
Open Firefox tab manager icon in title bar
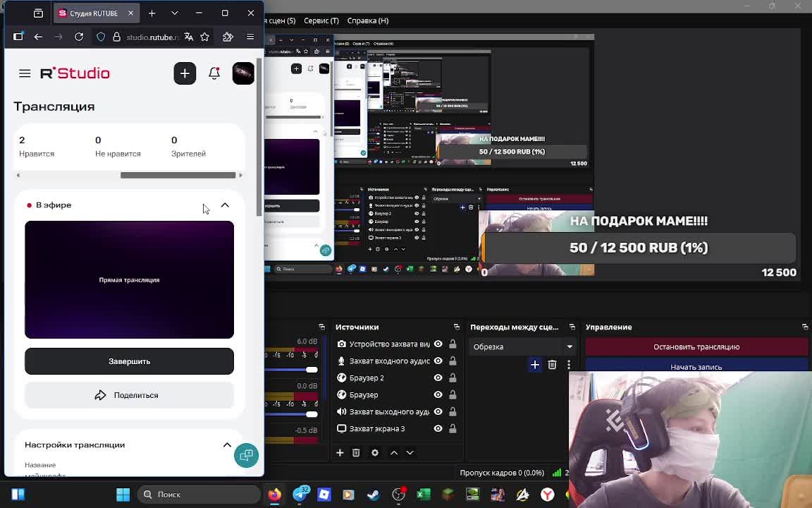pyautogui.click(x=38, y=13)
